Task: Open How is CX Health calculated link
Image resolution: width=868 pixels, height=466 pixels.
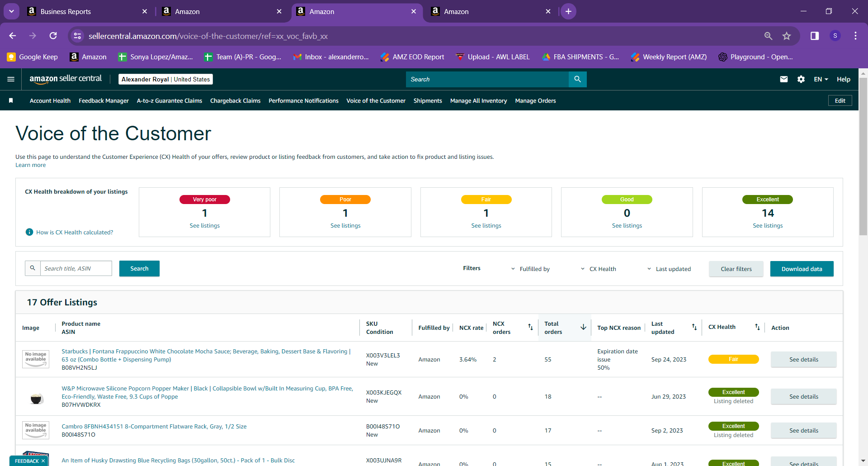Action: (75, 232)
